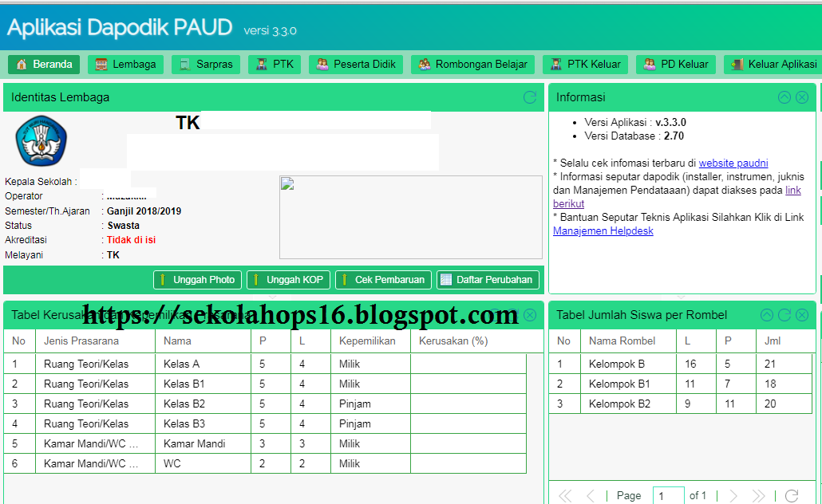Click the Page number input field
This screenshot has height=504, width=822.
coord(669,494)
